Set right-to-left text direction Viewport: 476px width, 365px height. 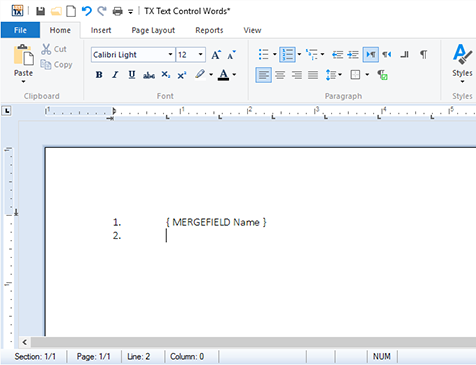point(387,54)
